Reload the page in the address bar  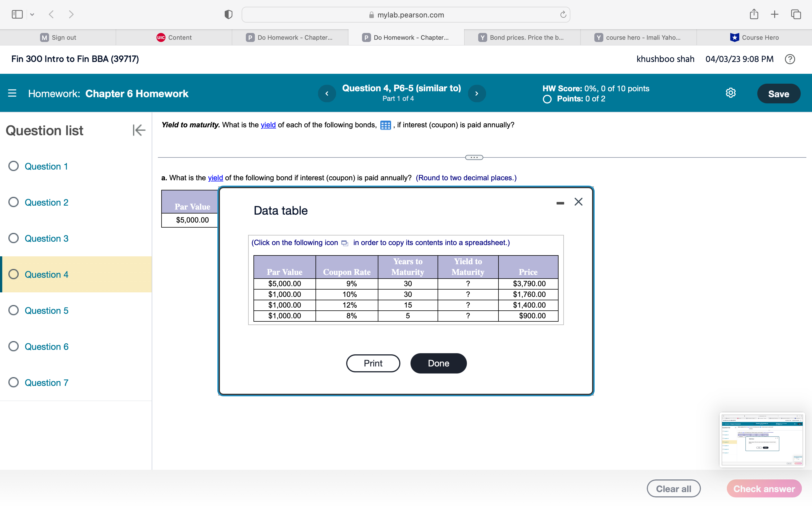click(563, 15)
